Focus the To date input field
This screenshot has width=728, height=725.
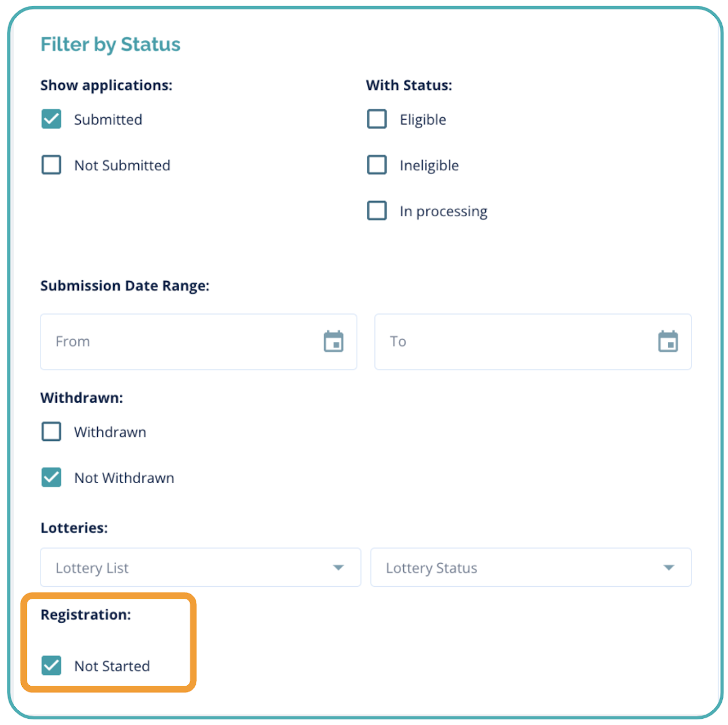[x=512, y=341]
